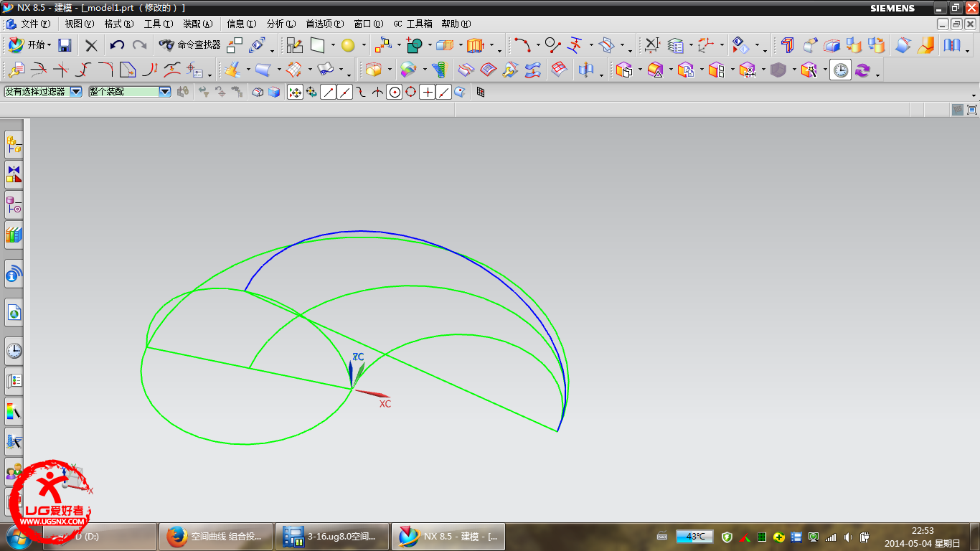Viewport: 980px width, 551px height.
Task: Toggle Arc Center snap point
Action: click(x=395, y=92)
